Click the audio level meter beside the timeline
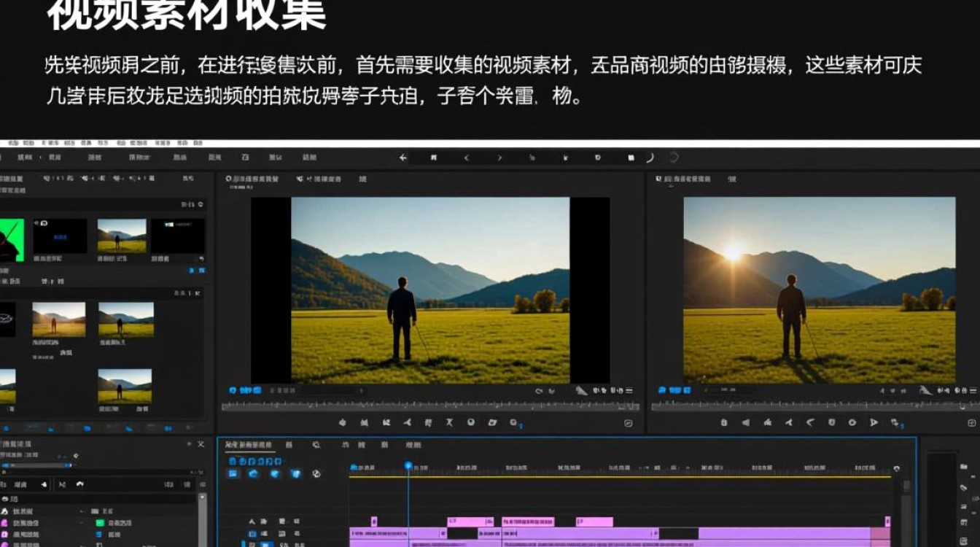The width and height of the screenshot is (980, 547). click(x=941, y=500)
